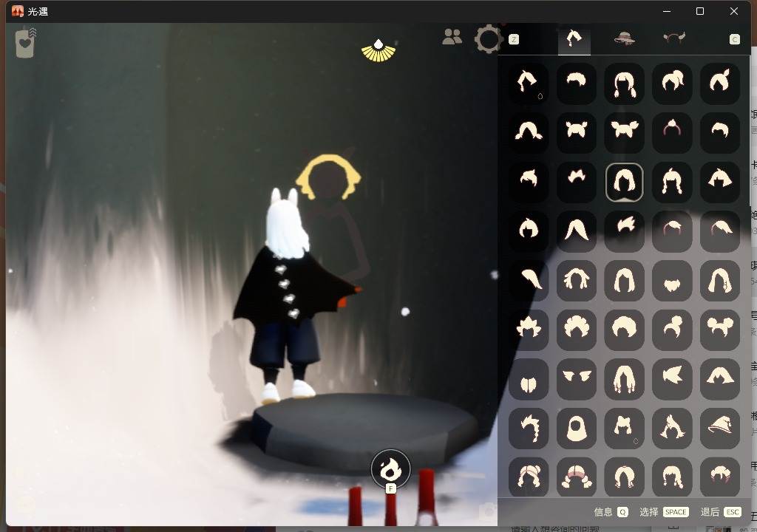Click the currently highlighted bob hairstyle

(624, 182)
